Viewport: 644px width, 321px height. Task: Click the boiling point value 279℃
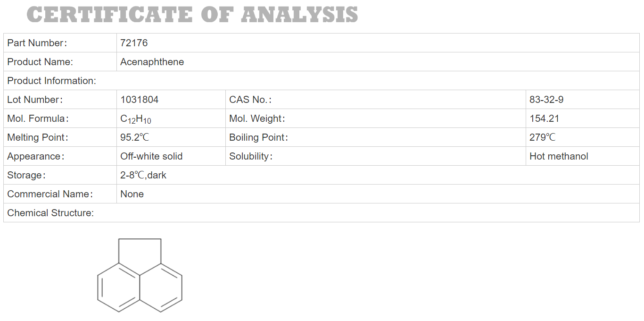(x=543, y=137)
